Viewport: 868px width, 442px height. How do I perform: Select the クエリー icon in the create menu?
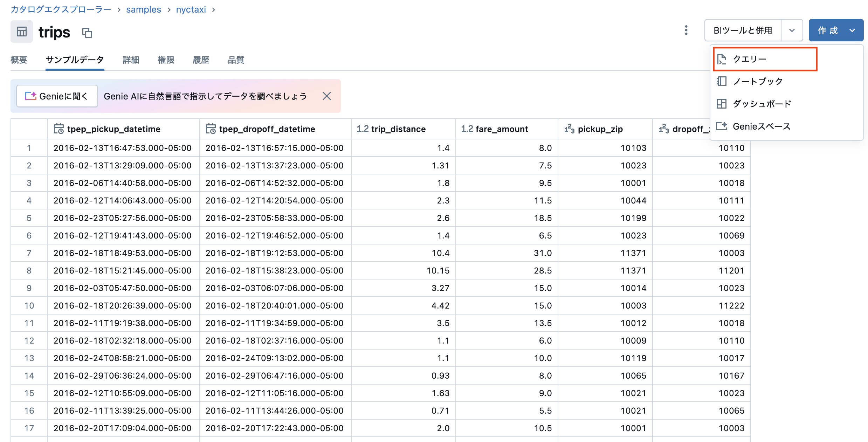tap(721, 59)
